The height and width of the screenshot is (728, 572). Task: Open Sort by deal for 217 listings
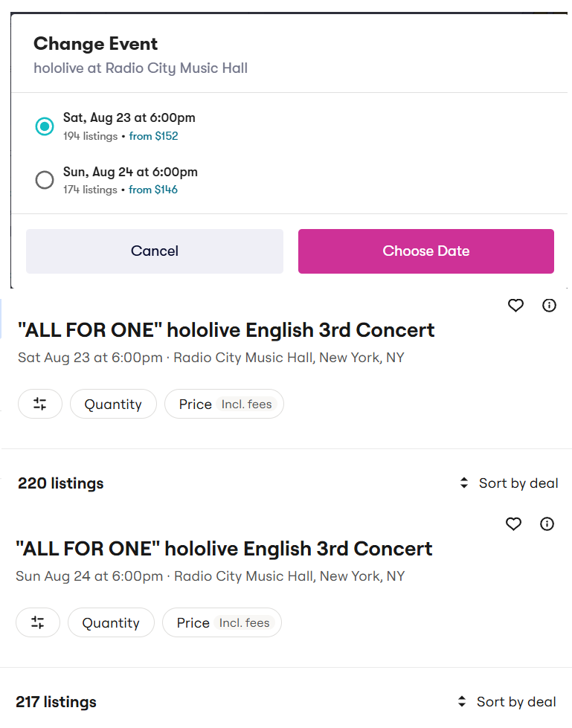[515, 702]
